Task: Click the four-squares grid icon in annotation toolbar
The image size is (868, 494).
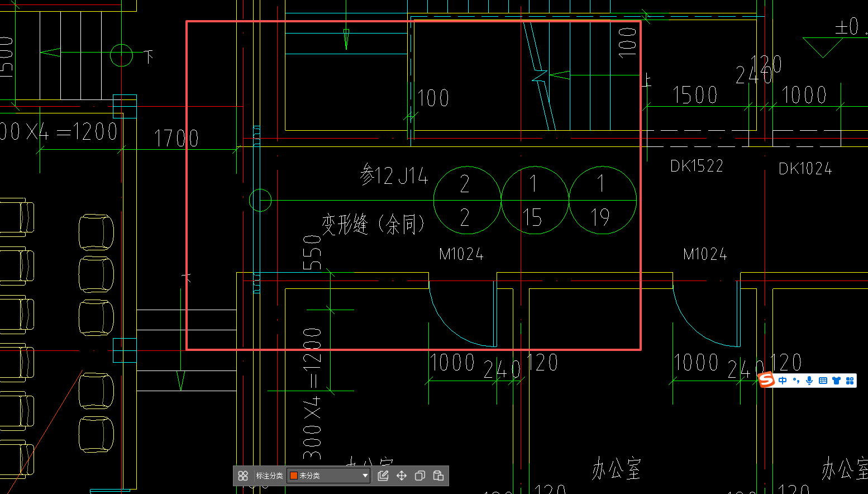Action: point(243,476)
